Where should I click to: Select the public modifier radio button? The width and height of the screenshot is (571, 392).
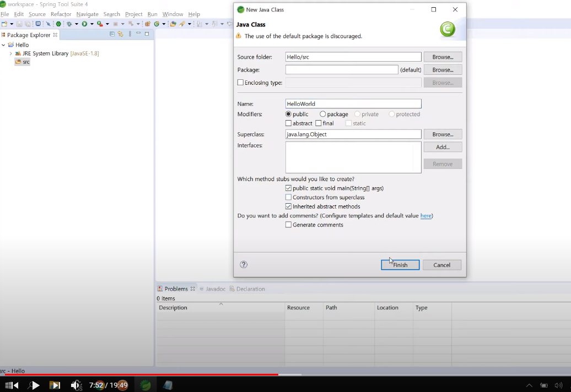point(288,114)
